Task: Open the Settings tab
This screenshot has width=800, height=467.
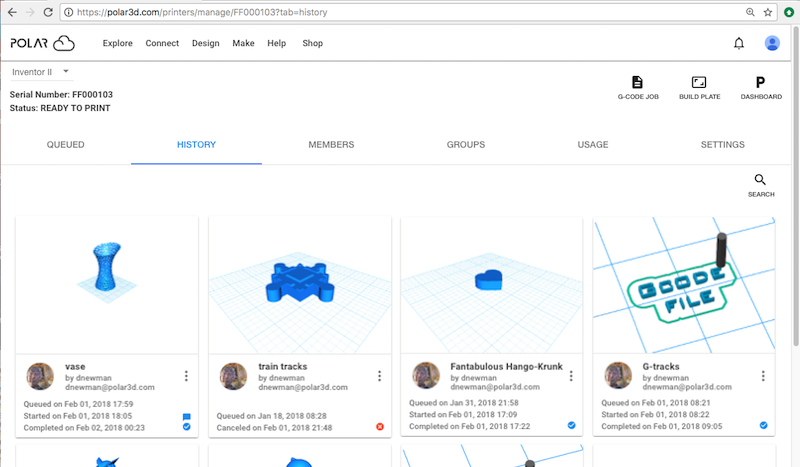Action: pos(722,144)
